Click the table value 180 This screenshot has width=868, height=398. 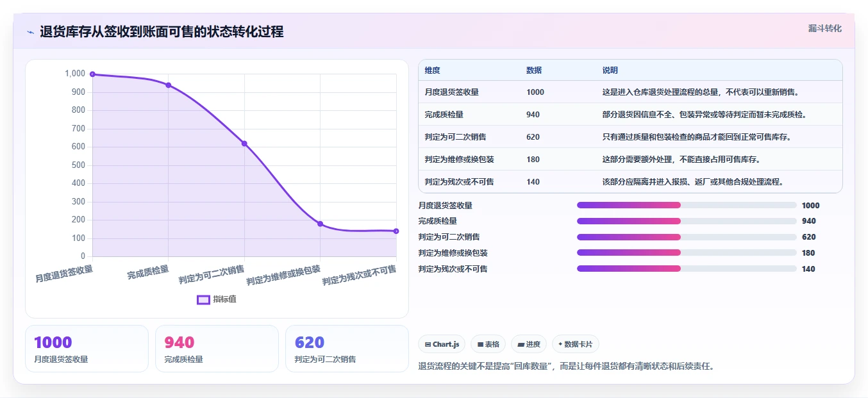tap(533, 160)
